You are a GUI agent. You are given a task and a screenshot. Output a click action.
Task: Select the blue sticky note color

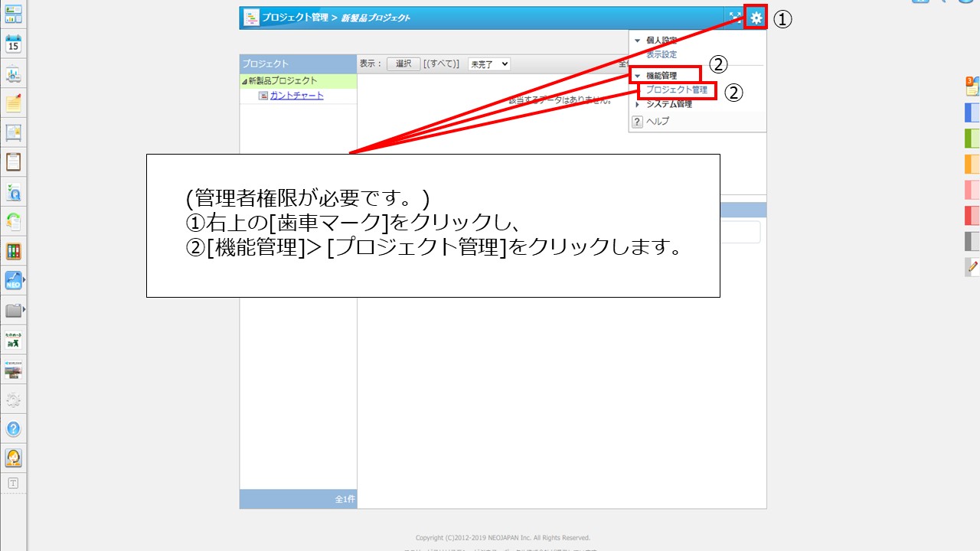pos(972,112)
